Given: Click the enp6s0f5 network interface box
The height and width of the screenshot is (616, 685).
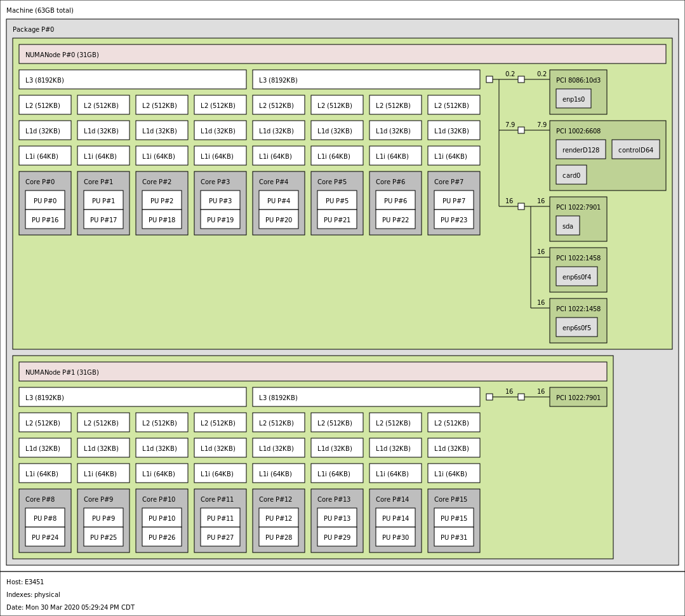Looking at the screenshot, I should [576, 328].
